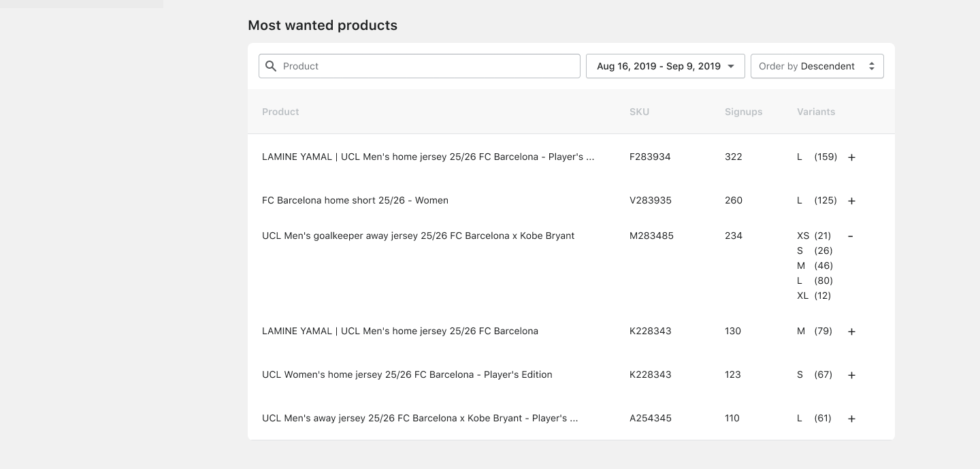Click the 322 signups value
Screen dimensions: 980x469
coord(734,157)
